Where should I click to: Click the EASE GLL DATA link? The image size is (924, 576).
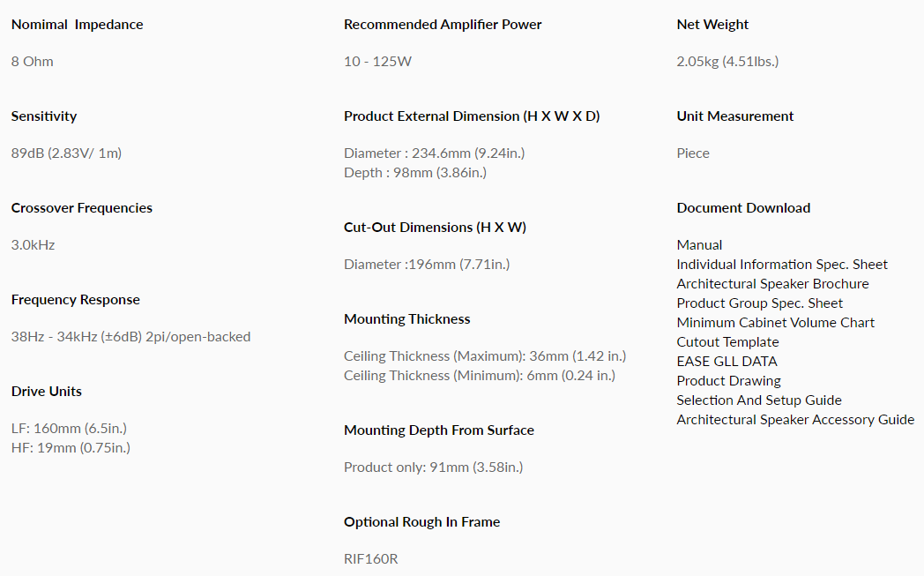[727, 362]
